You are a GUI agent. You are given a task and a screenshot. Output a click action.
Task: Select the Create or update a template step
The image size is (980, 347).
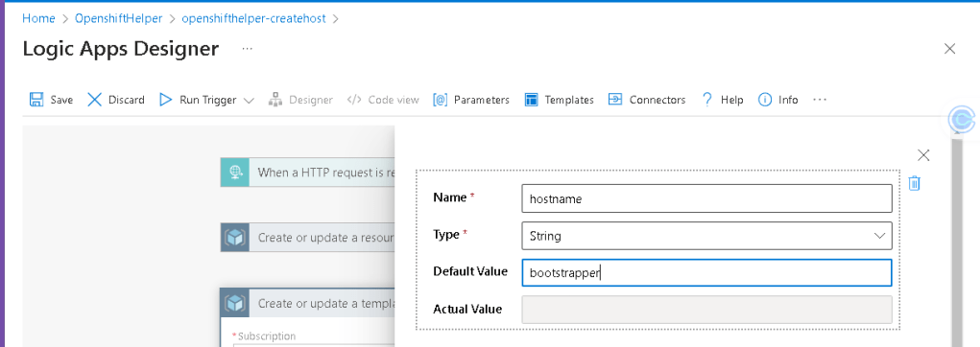coord(308,303)
